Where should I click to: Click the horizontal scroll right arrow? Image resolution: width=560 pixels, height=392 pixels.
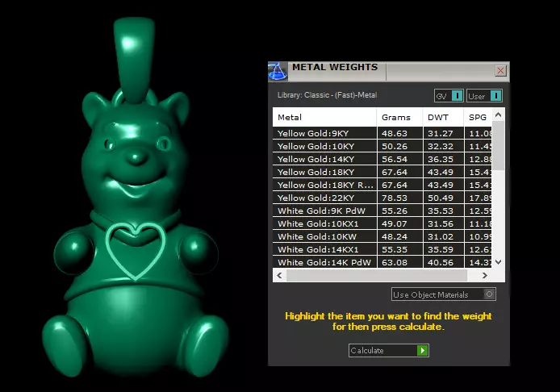[485, 275]
